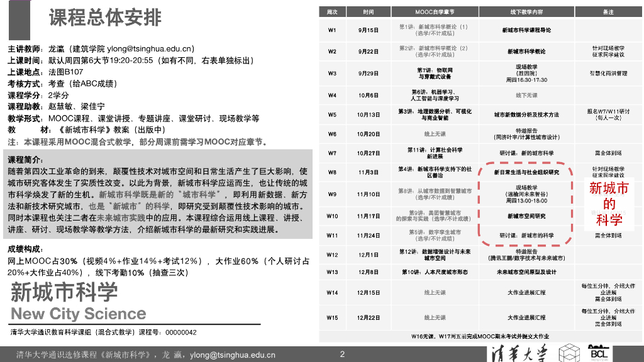Click the W7 第11讲 计算社会科学新进展 cell
The width and height of the screenshot is (644, 362).
pyautogui.click(x=435, y=153)
